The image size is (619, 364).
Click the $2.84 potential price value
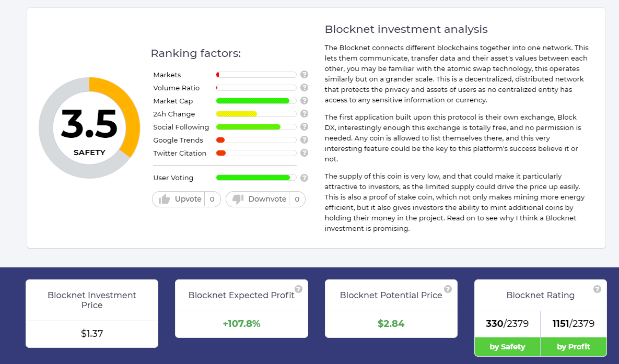pos(391,324)
